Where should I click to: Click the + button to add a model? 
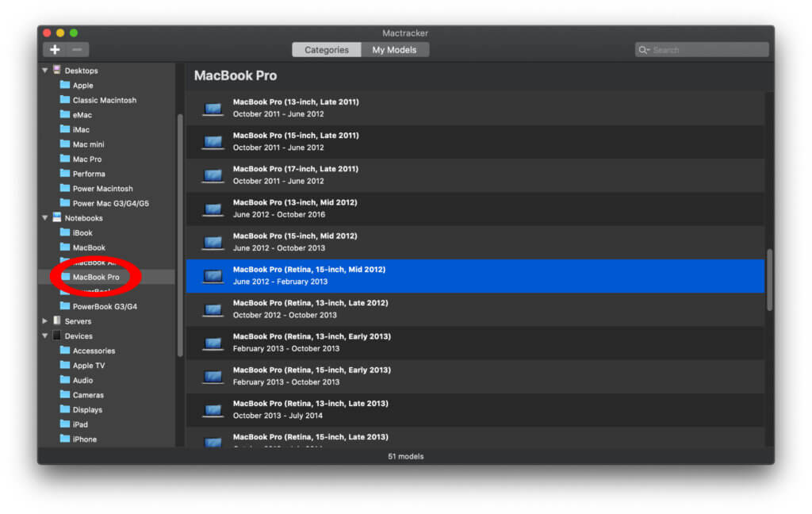point(54,49)
